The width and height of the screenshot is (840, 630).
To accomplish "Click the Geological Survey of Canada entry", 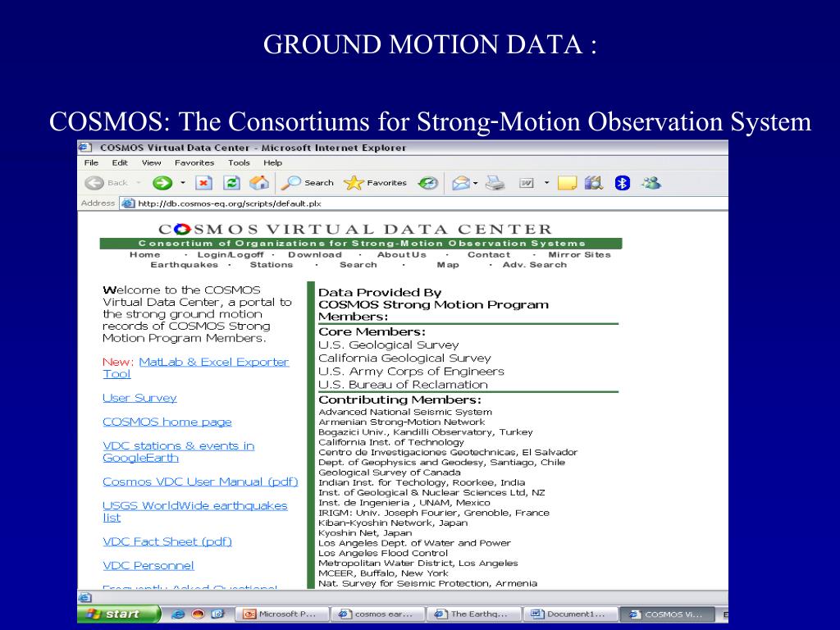I will pos(390,472).
